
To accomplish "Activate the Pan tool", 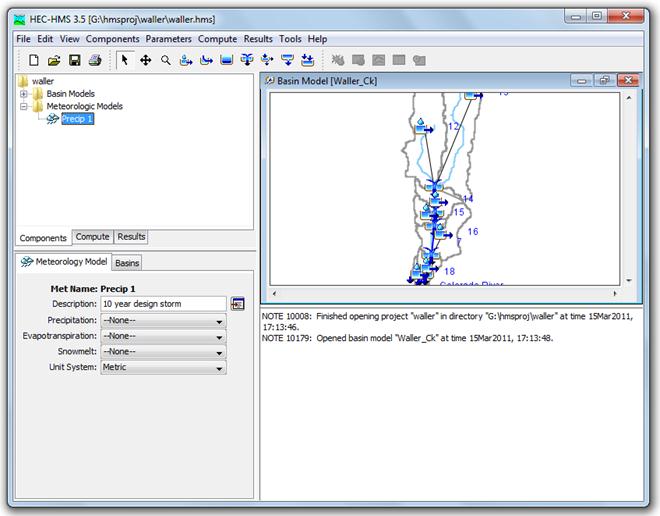I will pos(145,60).
